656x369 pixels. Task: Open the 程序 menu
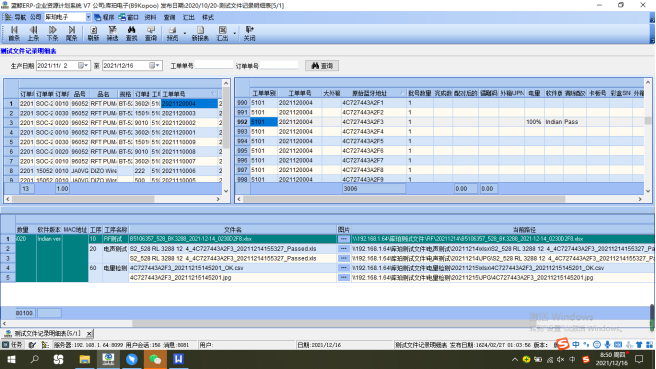click(104, 17)
